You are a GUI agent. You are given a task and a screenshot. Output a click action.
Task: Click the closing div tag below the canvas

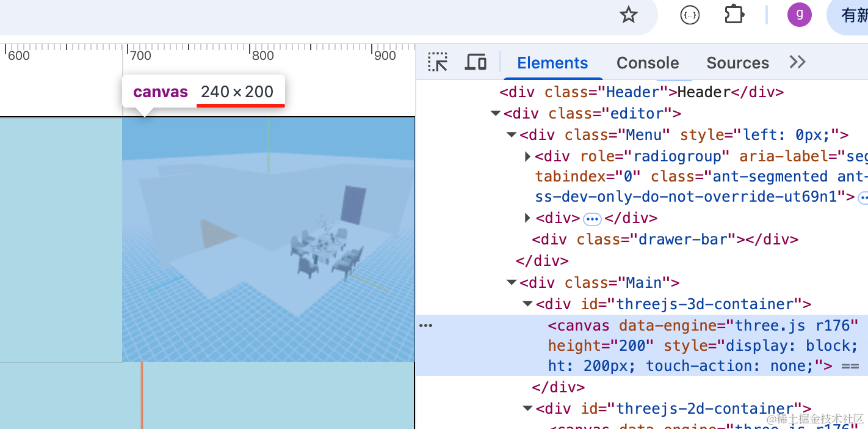(559, 387)
